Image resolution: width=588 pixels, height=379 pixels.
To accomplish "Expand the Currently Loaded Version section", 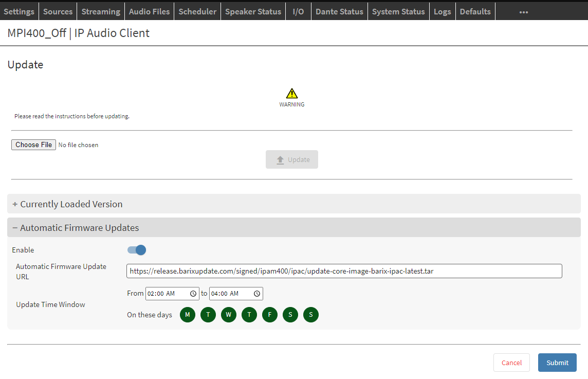I will pos(71,204).
